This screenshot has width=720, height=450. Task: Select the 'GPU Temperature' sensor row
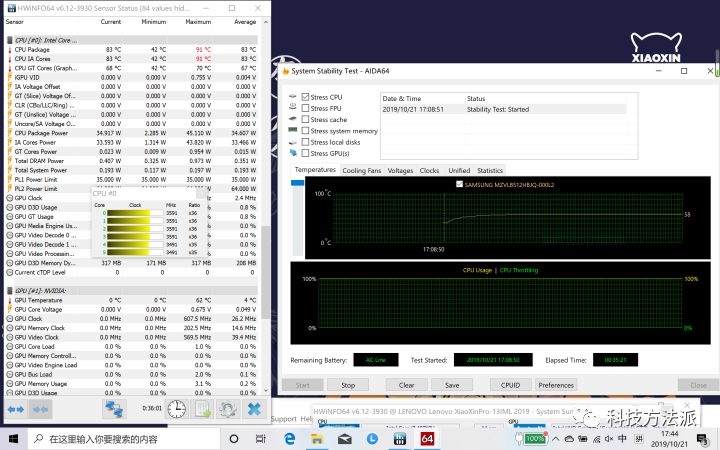click(x=132, y=300)
